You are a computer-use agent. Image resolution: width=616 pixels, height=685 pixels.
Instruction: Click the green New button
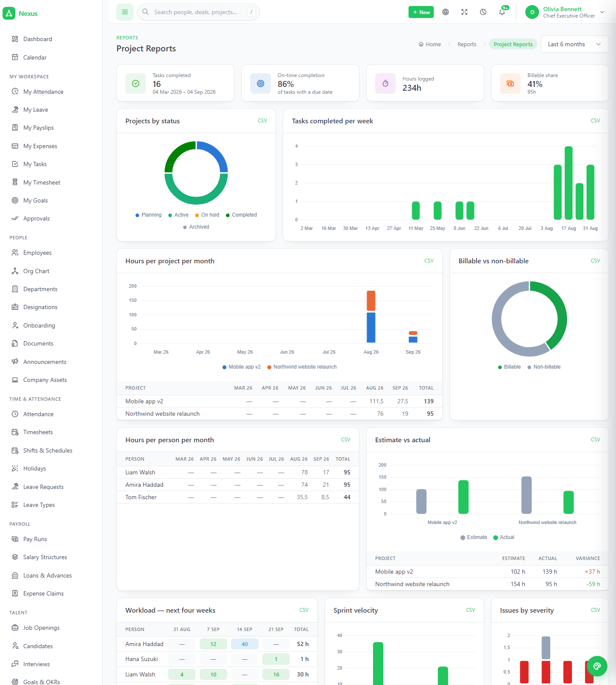[421, 12]
